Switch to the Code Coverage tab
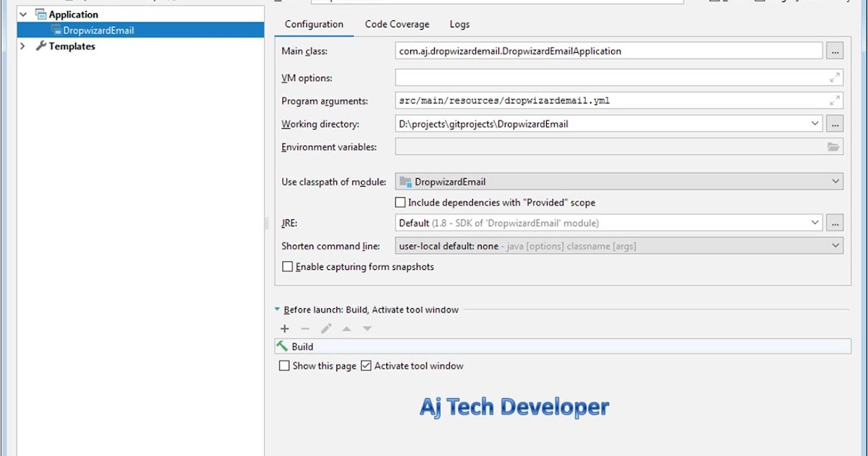 (x=396, y=24)
